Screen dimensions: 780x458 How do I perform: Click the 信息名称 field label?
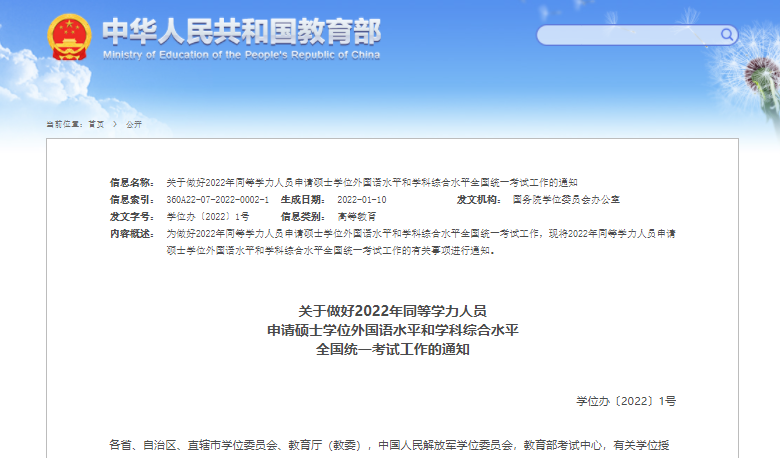(131, 183)
